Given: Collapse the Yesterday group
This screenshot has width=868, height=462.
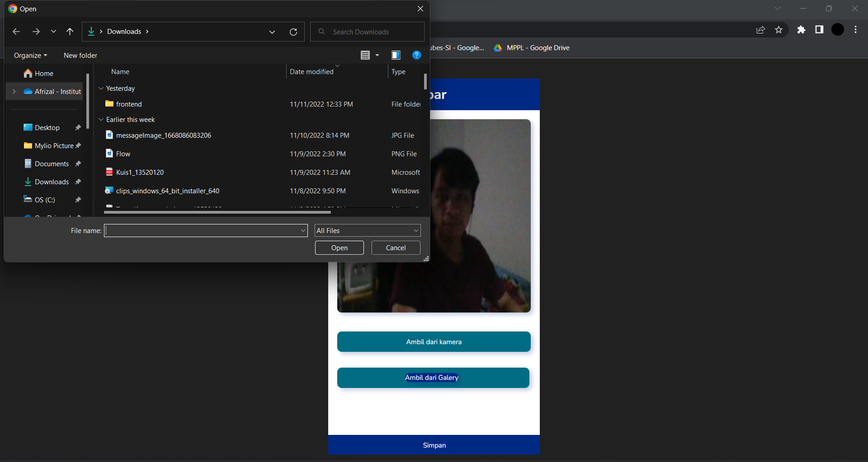Looking at the screenshot, I should 101,89.
